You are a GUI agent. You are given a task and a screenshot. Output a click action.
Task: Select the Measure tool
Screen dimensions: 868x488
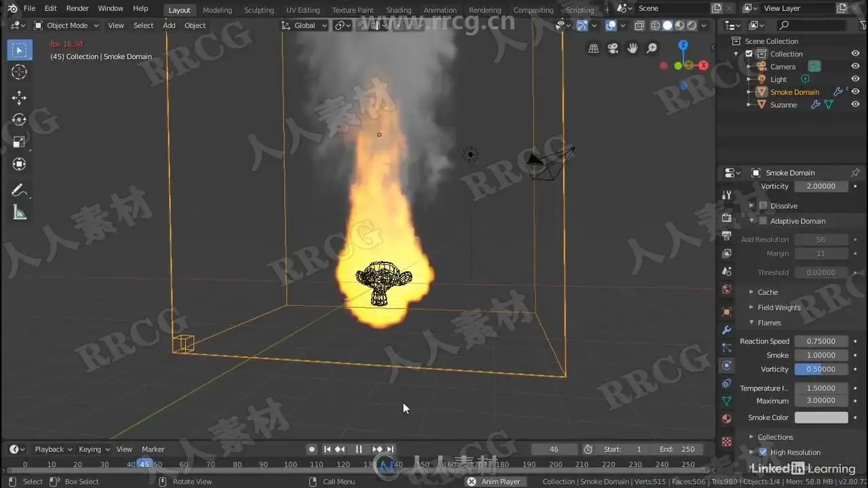(20, 213)
